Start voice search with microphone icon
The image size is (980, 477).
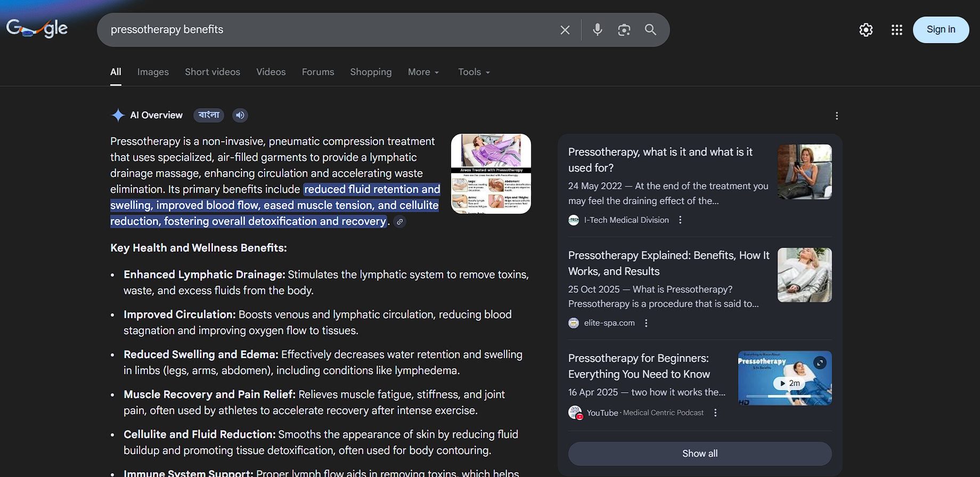[x=598, y=30]
